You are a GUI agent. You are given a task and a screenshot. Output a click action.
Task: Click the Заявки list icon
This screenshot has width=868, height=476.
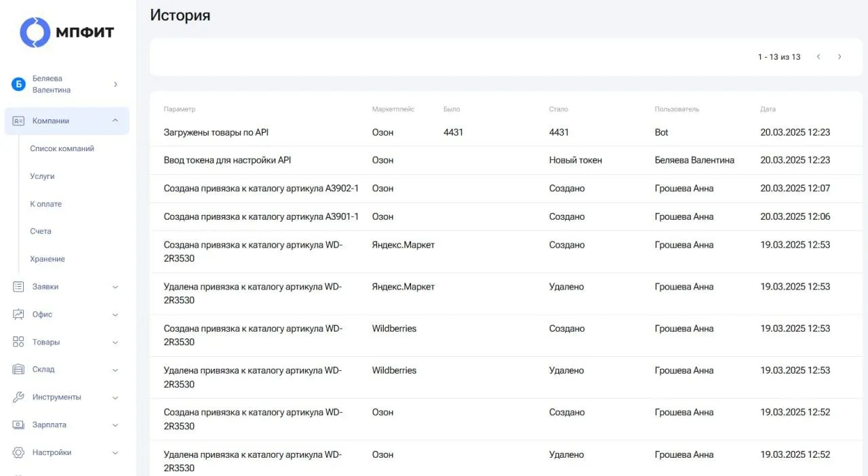coord(18,287)
